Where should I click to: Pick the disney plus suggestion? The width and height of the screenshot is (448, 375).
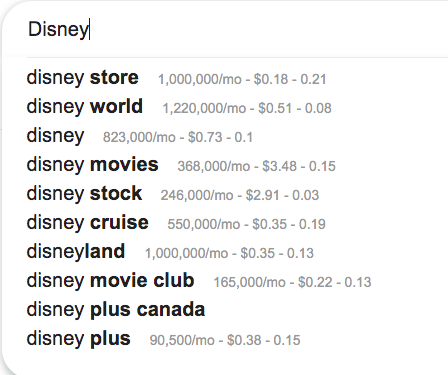78,339
